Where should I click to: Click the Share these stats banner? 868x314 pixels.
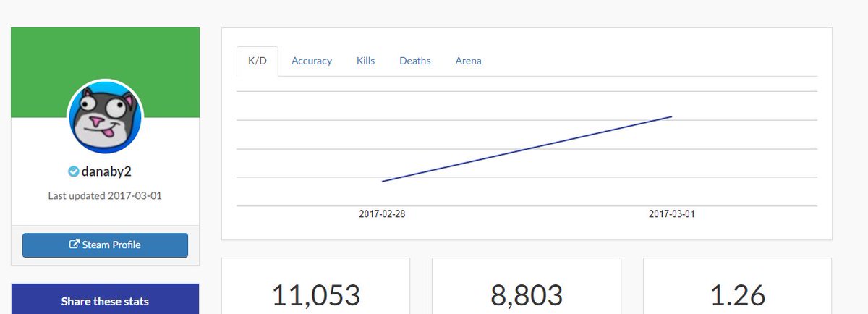point(105,300)
